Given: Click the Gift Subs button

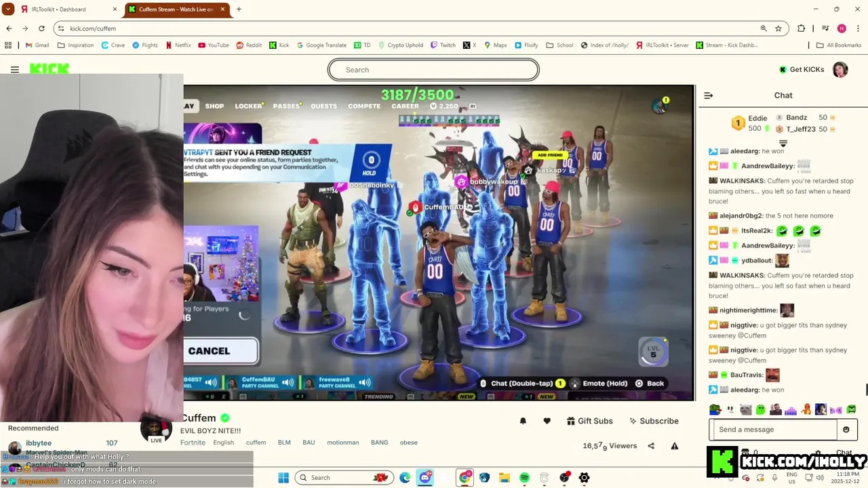Looking at the screenshot, I should tap(590, 421).
